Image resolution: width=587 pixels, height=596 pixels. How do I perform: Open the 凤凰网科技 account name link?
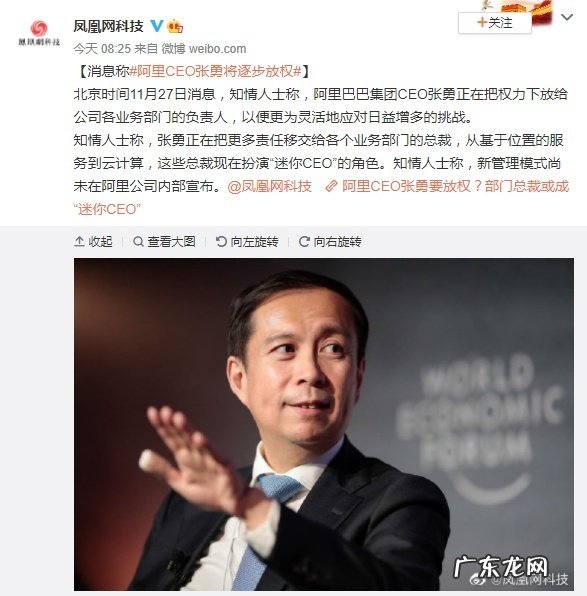coord(108,26)
